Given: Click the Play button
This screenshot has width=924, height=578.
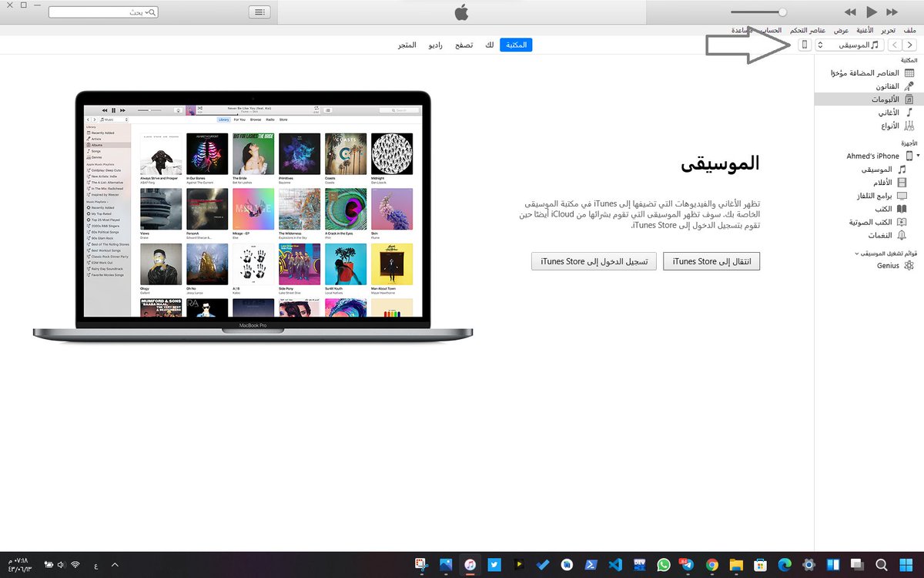Looking at the screenshot, I should [x=871, y=12].
